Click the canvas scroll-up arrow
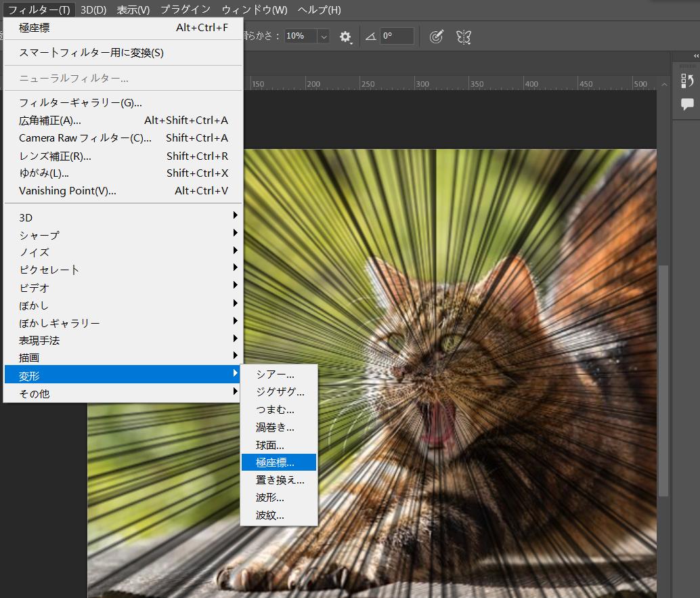 pos(664,85)
